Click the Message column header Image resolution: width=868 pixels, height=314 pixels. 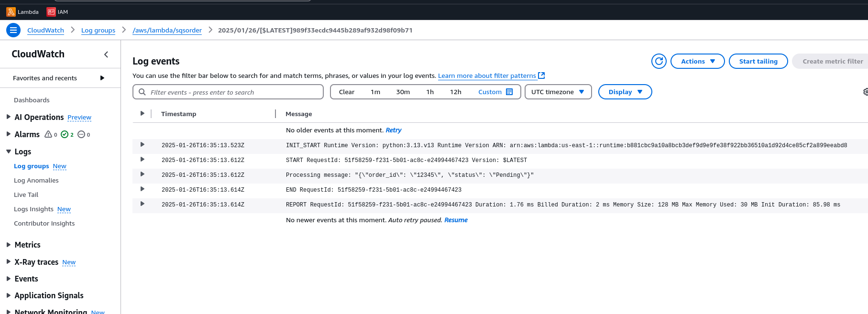tap(298, 114)
